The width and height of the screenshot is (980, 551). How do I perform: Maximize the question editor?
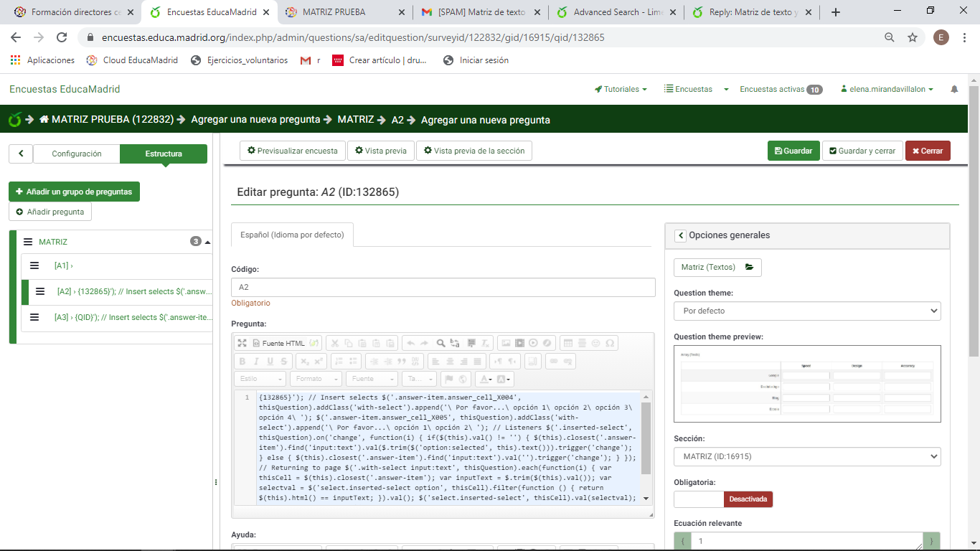pos(242,343)
